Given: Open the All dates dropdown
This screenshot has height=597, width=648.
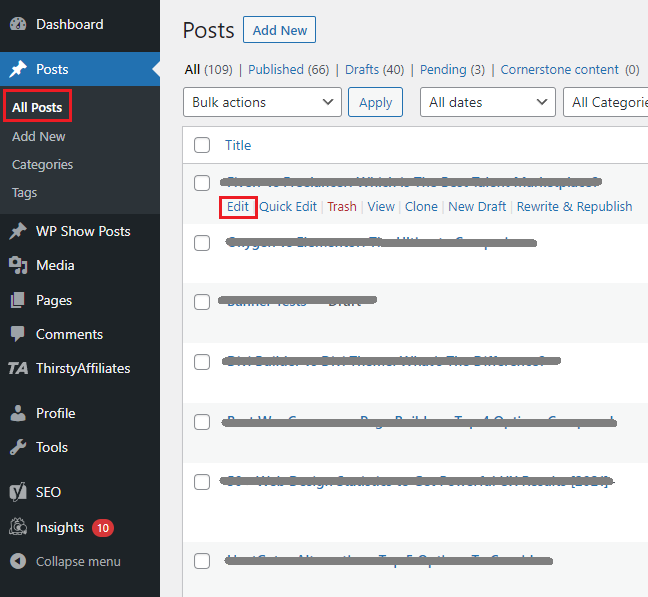Looking at the screenshot, I should (488, 102).
